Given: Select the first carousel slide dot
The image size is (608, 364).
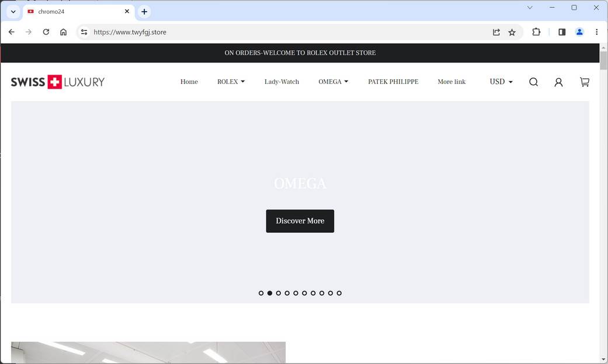Looking at the screenshot, I should (x=261, y=293).
